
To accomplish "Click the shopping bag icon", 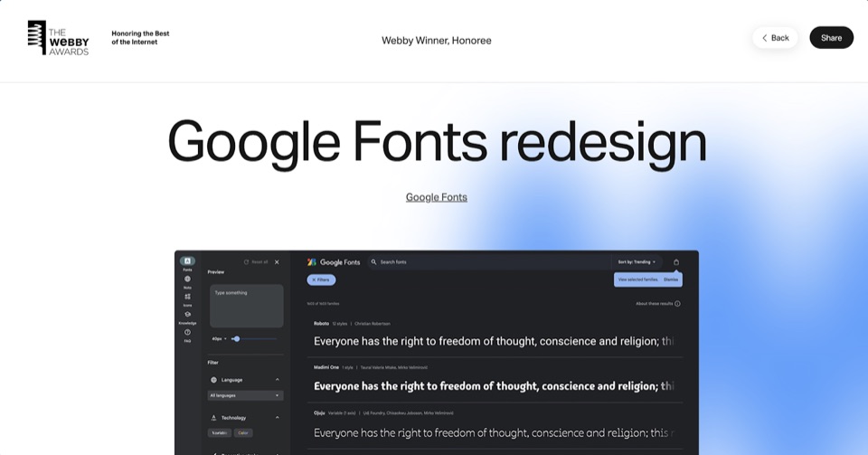I will click(x=676, y=261).
